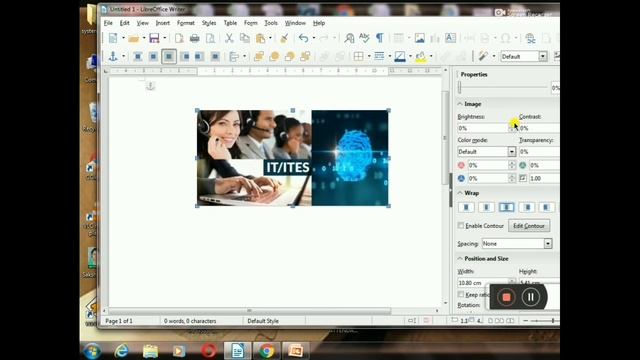Select the first Wrap option in sidebar
Screen dimensions: 640x360
[x=466, y=207]
